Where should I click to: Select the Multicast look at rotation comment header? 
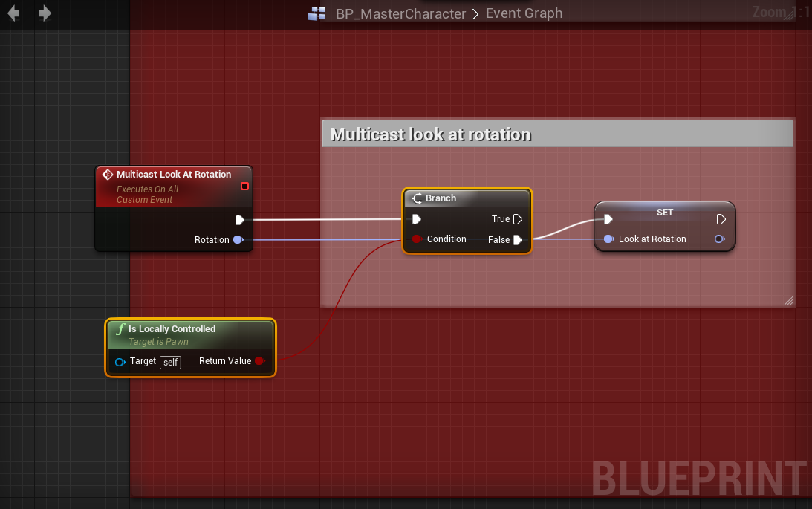[x=558, y=134]
